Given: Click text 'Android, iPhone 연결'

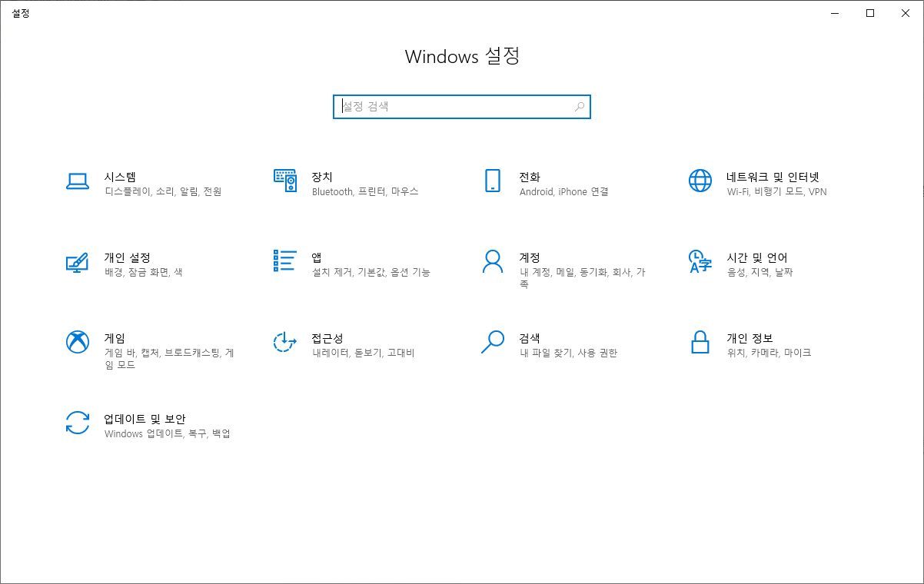Looking at the screenshot, I should click(x=564, y=192).
